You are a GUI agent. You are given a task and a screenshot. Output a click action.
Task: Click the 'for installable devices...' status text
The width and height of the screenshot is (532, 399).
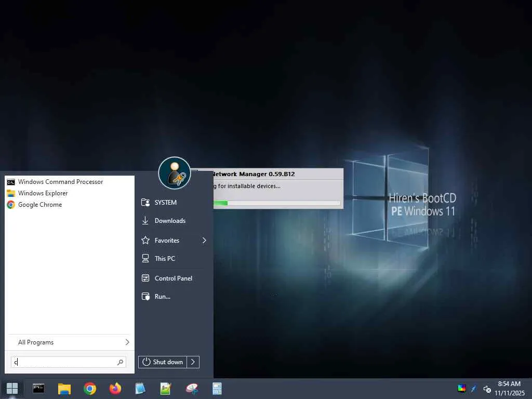249,186
